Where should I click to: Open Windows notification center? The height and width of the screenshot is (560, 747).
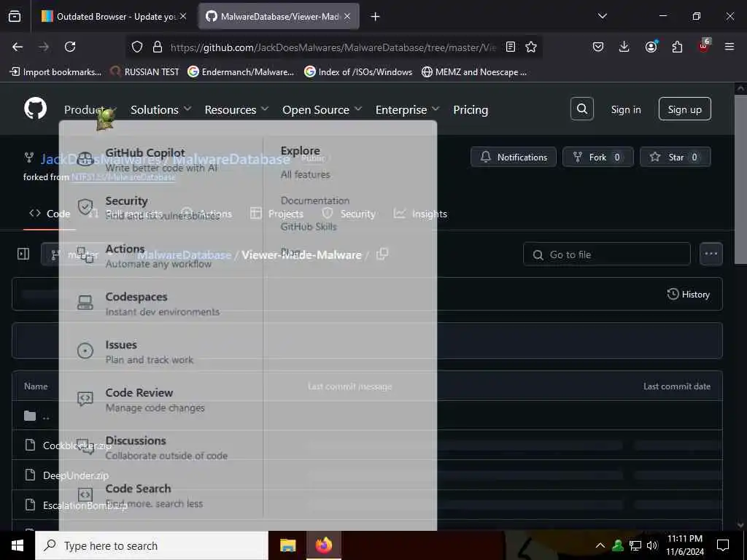coord(723,545)
